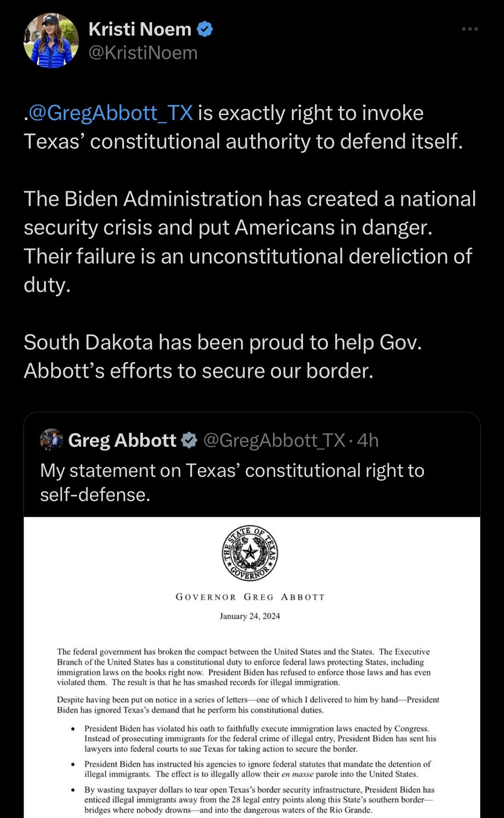This screenshot has height=818, width=504.
Task: Click the January 24, 2024 date line
Action: (250, 616)
